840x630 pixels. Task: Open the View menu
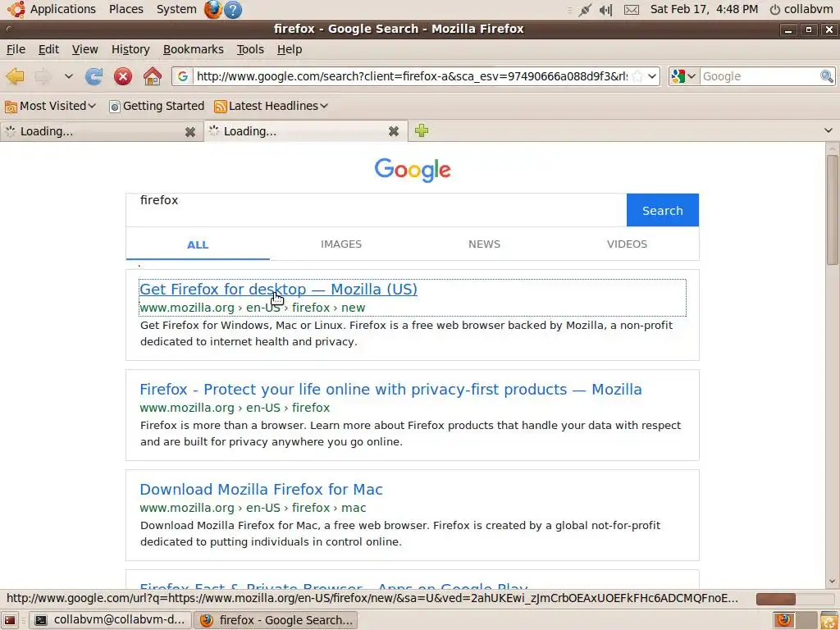(85, 49)
